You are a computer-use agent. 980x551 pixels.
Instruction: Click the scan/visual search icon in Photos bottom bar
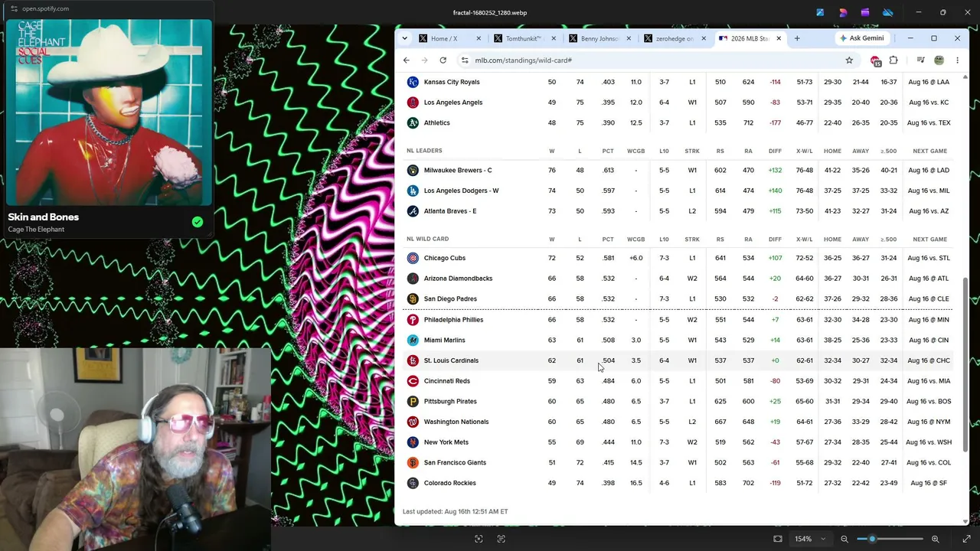tap(479, 539)
